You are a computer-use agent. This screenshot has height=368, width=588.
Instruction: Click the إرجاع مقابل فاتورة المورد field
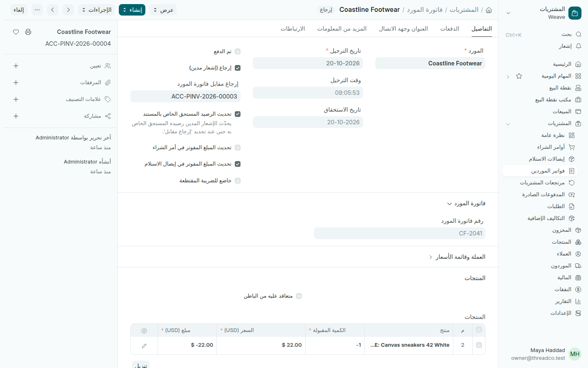[x=185, y=96]
